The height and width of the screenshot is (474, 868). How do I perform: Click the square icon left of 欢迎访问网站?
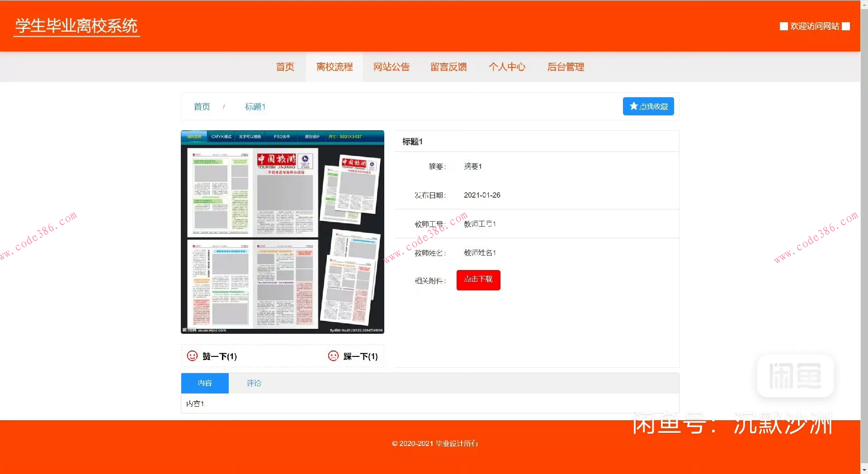(783, 26)
